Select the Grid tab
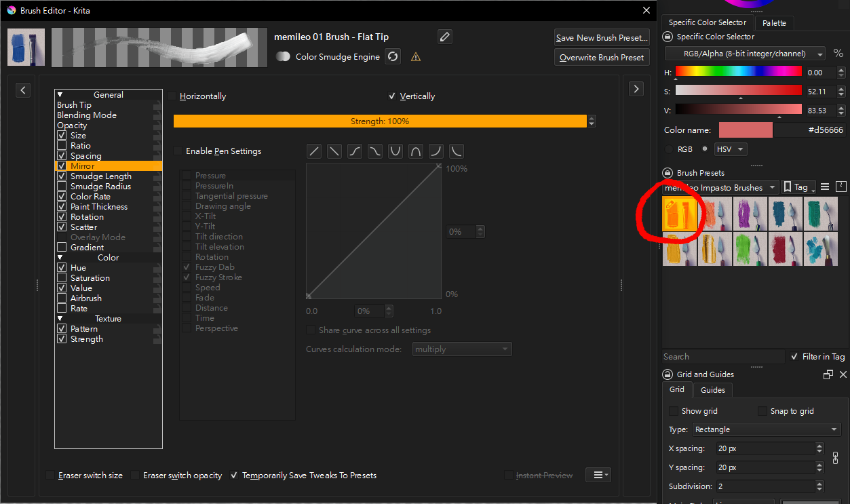 677,389
